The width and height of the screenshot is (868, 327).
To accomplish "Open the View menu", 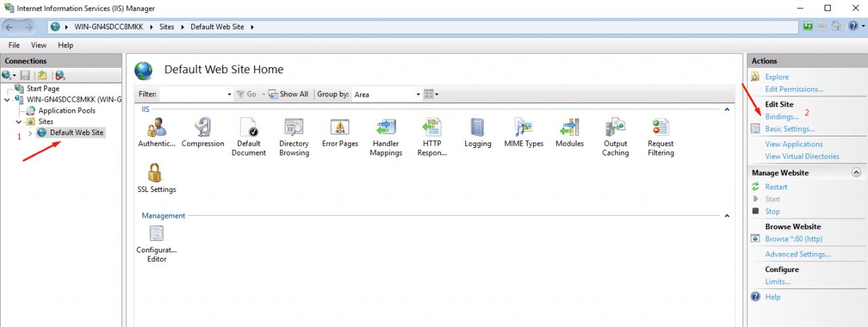I will click(x=39, y=45).
